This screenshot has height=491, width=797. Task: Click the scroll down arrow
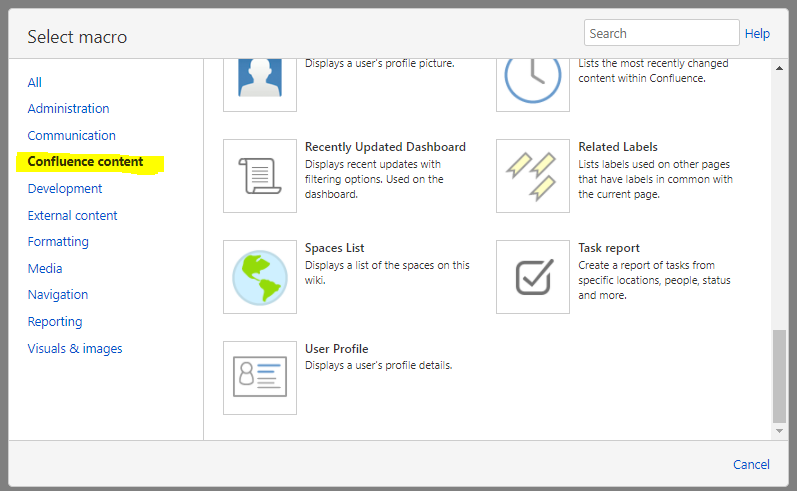point(779,431)
